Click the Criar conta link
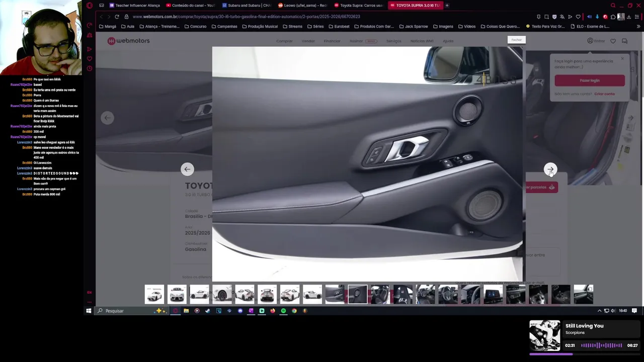 604,94
